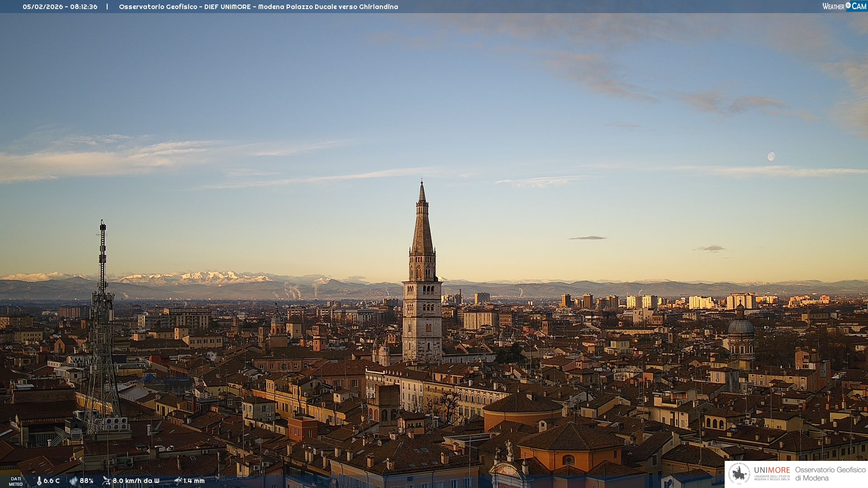
Task: Click the UNIMORE university crest emblem
Action: pos(739,474)
